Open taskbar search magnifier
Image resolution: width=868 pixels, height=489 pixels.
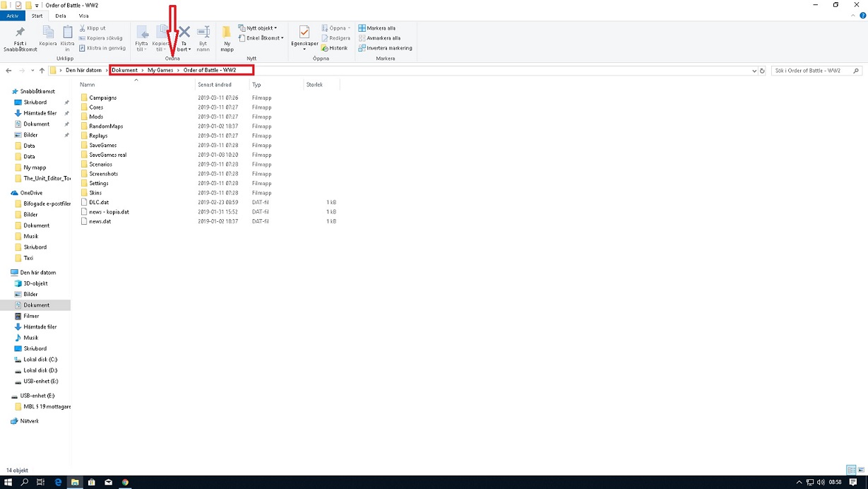coord(25,482)
